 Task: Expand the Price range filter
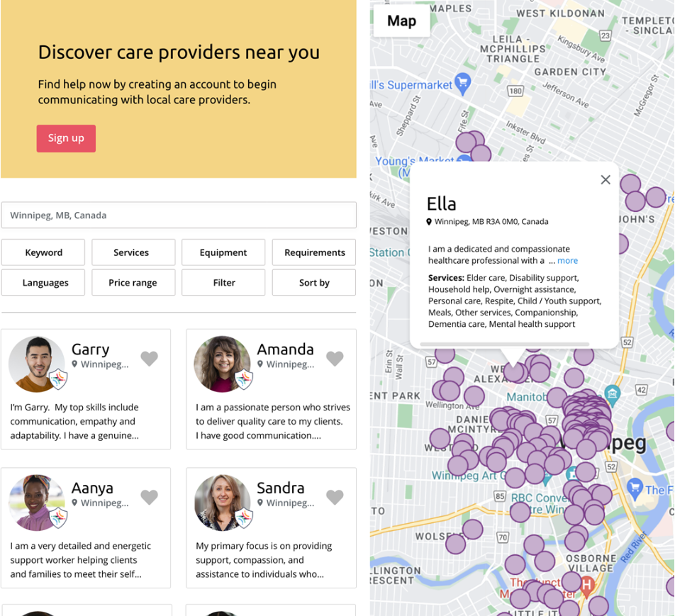133,283
